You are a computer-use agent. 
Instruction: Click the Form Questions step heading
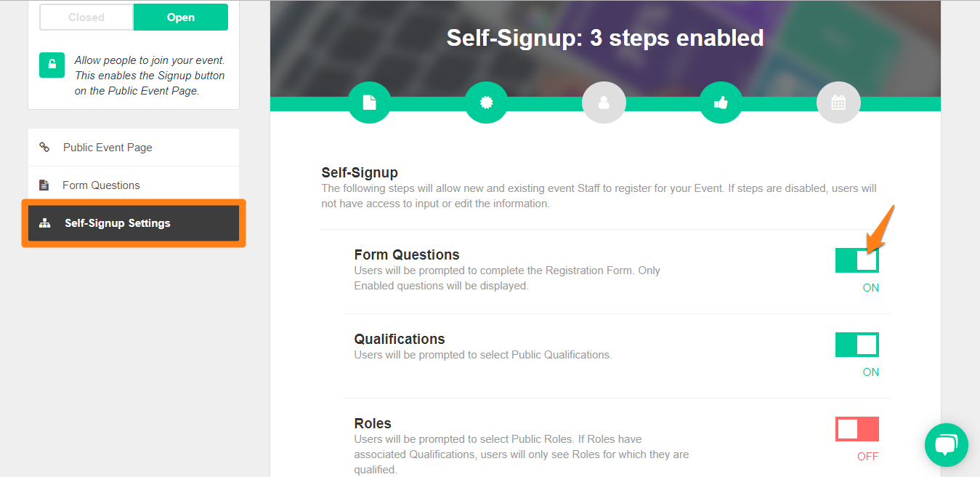pyautogui.click(x=407, y=255)
